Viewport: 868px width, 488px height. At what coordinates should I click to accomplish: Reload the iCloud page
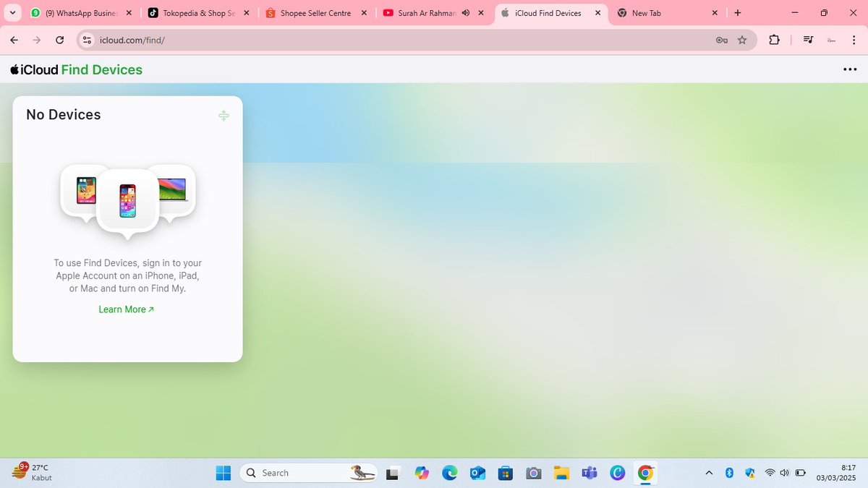click(x=60, y=40)
